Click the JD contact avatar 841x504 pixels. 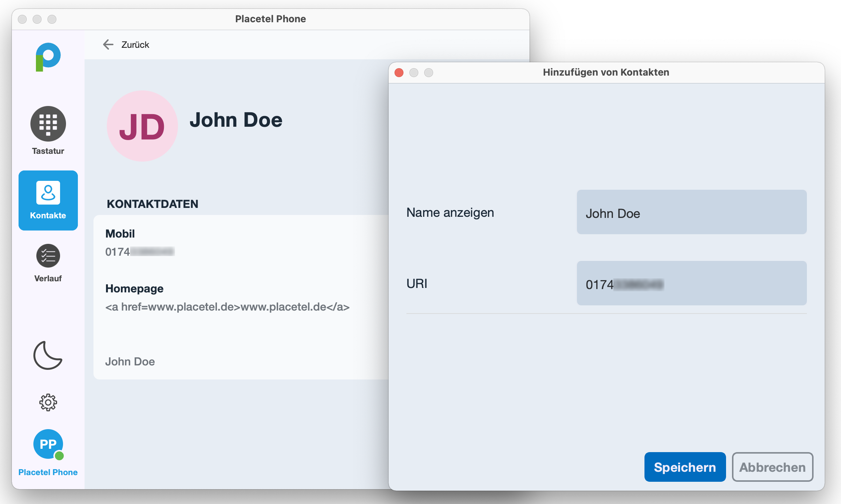[x=142, y=126]
